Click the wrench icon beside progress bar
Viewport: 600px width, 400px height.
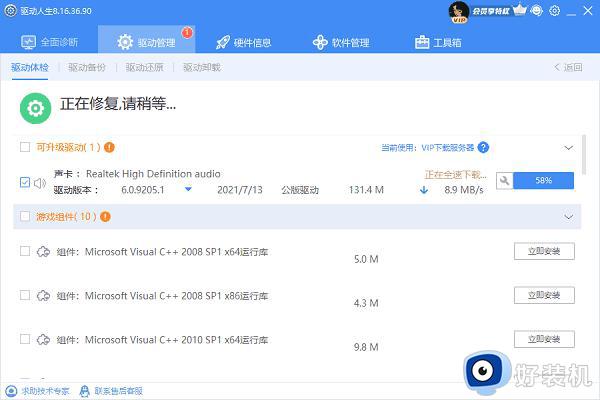pos(504,181)
